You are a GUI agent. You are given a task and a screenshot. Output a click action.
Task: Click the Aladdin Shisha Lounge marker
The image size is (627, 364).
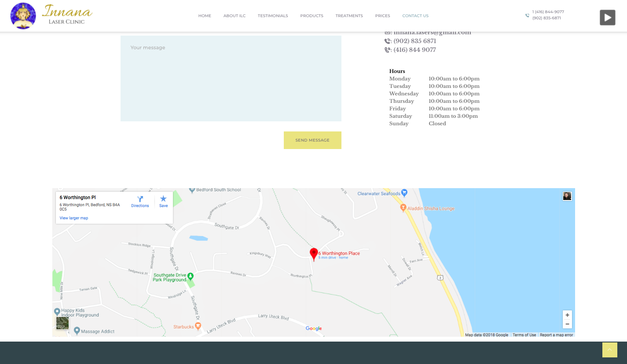403,208
